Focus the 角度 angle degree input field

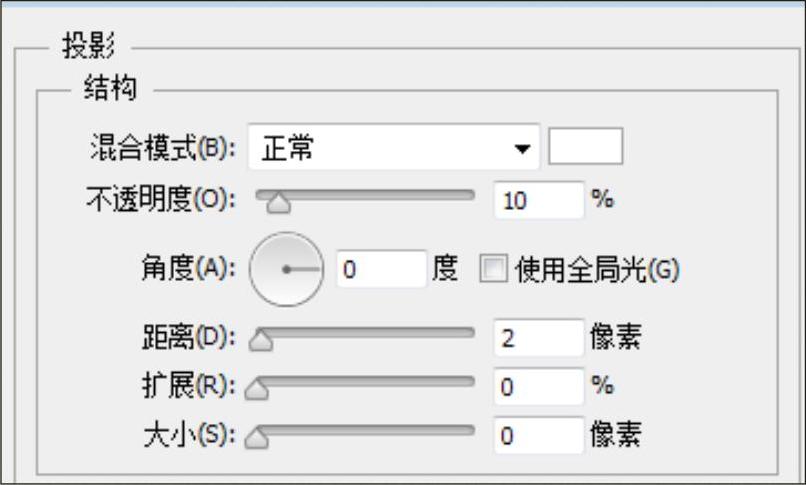(381, 269)
